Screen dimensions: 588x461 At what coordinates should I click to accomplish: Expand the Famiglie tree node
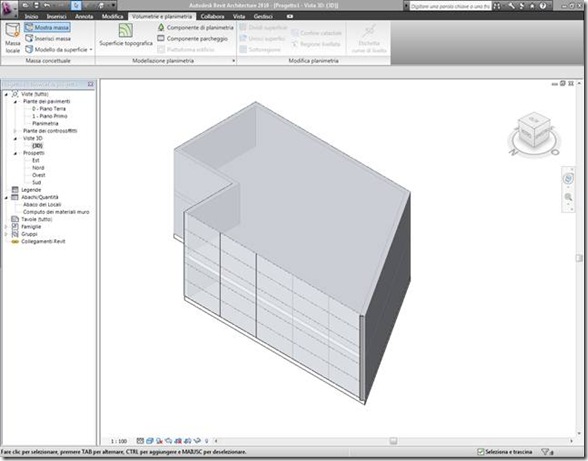pos(6,227)
